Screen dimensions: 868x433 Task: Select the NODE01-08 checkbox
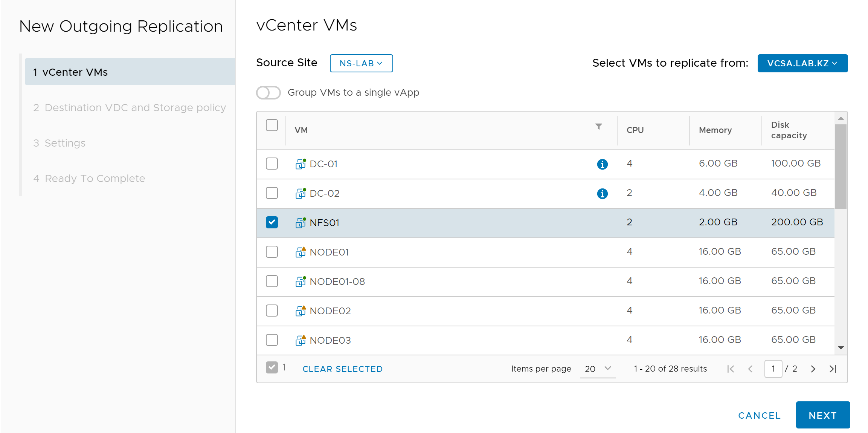pyautogui.click(x=272, y=281)
